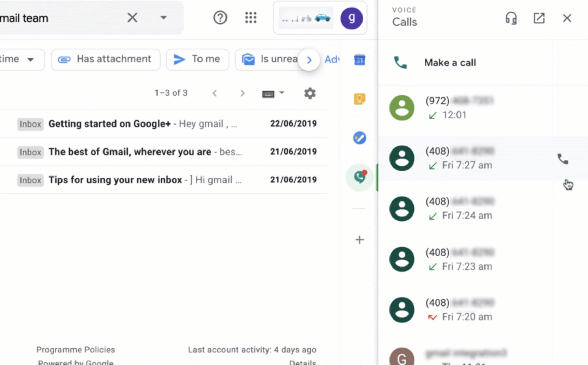Image resolution: width=588 pixels, height=365 pixels.
Task: Open 'The best of Gmail, wherever you are' email
Action: point(164,152)
